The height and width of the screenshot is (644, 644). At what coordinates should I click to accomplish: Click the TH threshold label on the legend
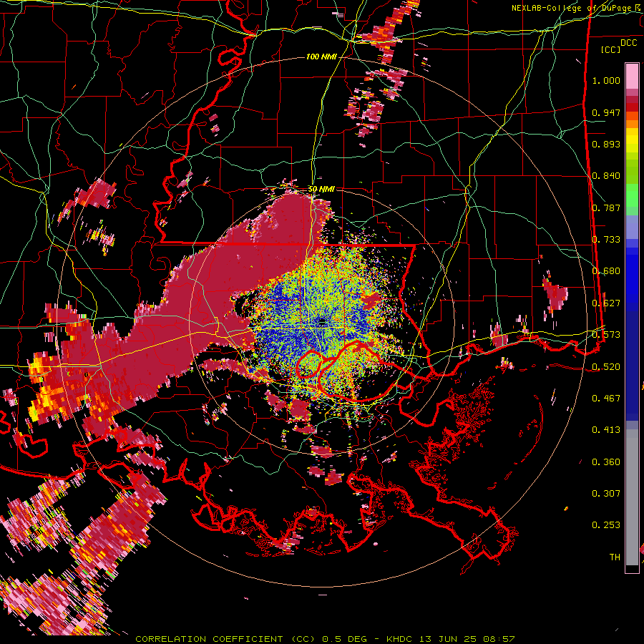pyautogui.click(x=615, y=557)
